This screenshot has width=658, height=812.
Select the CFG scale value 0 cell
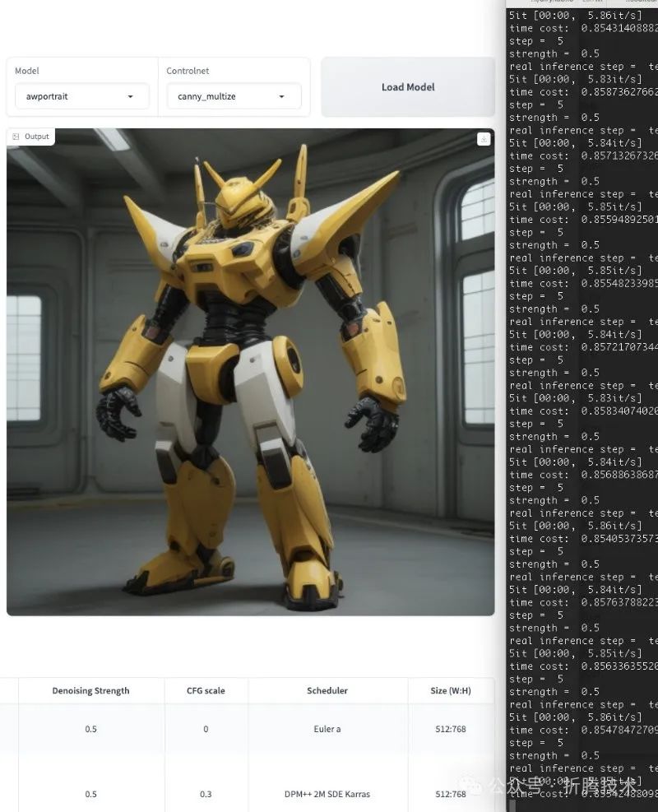click(206, 729)
